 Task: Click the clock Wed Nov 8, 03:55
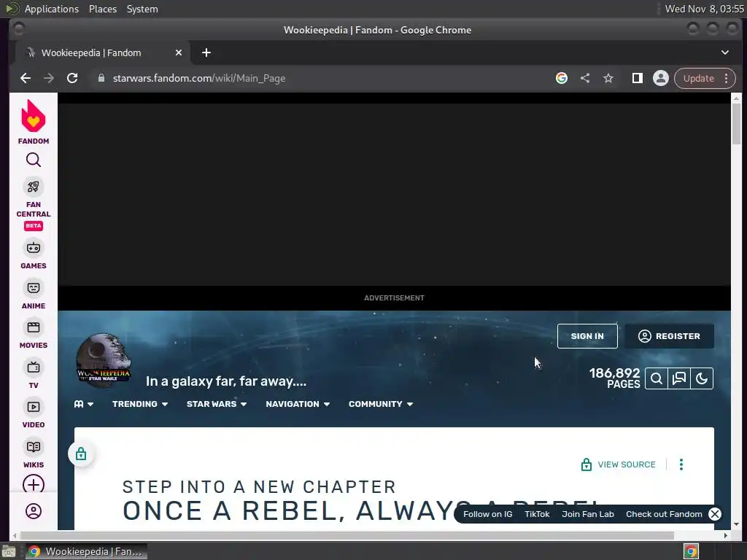click(704, 9)
